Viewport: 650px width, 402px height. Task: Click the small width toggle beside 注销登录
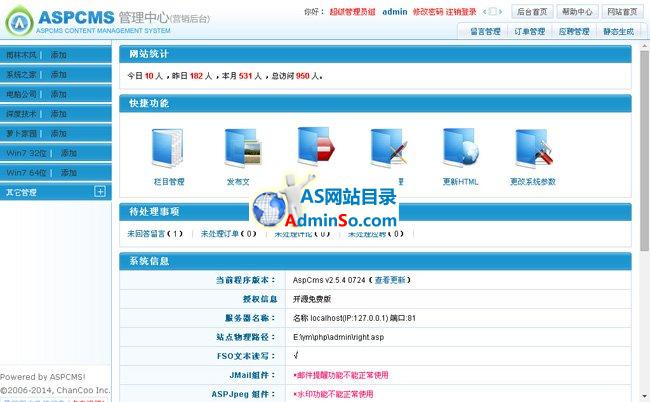pos(492,12)
